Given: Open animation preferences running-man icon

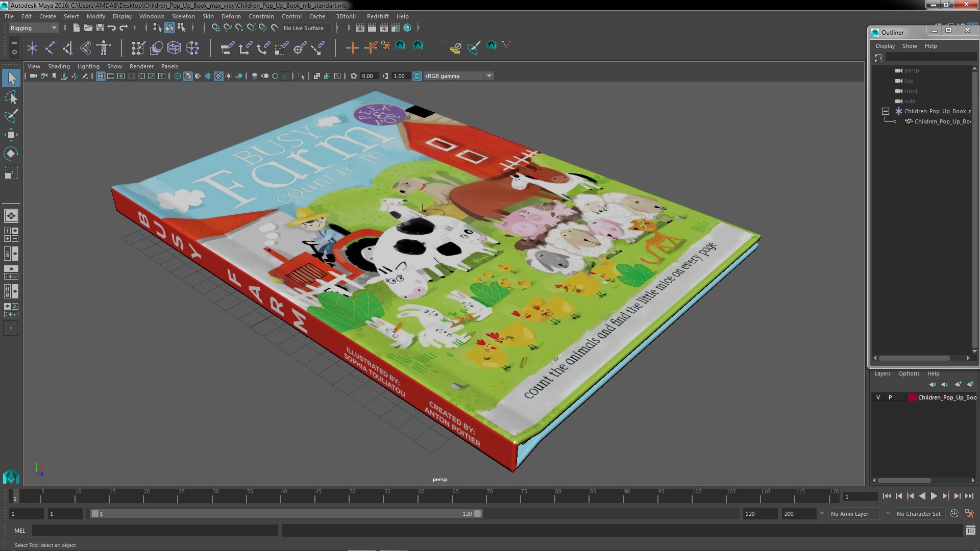Looking at the screenshot, I should (969, 514).
